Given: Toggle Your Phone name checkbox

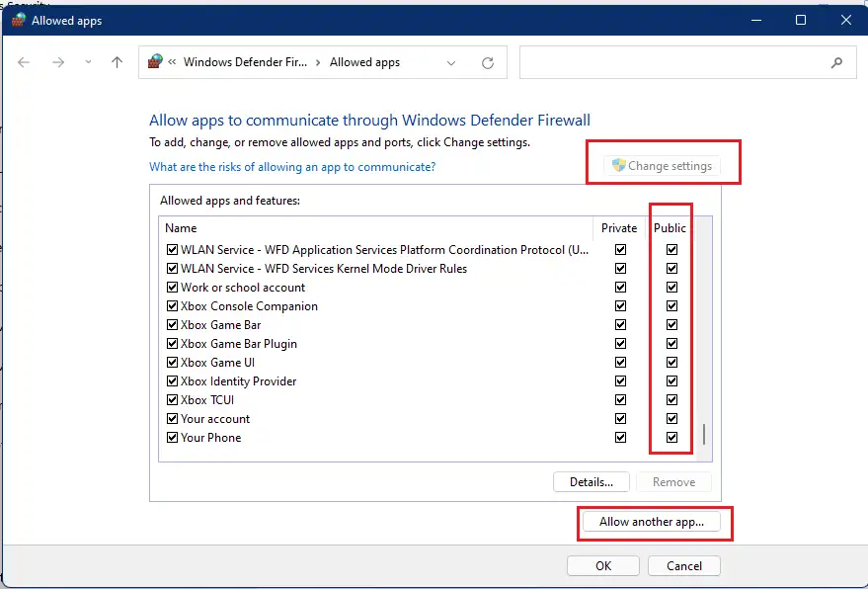Looking at the screenshot, I should 172,438.
